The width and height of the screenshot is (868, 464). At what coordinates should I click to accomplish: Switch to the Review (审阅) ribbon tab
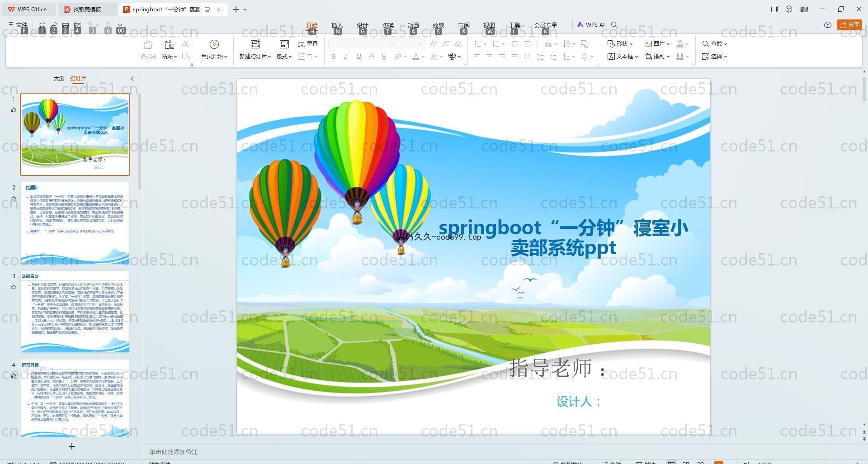[x=463, y=25]
